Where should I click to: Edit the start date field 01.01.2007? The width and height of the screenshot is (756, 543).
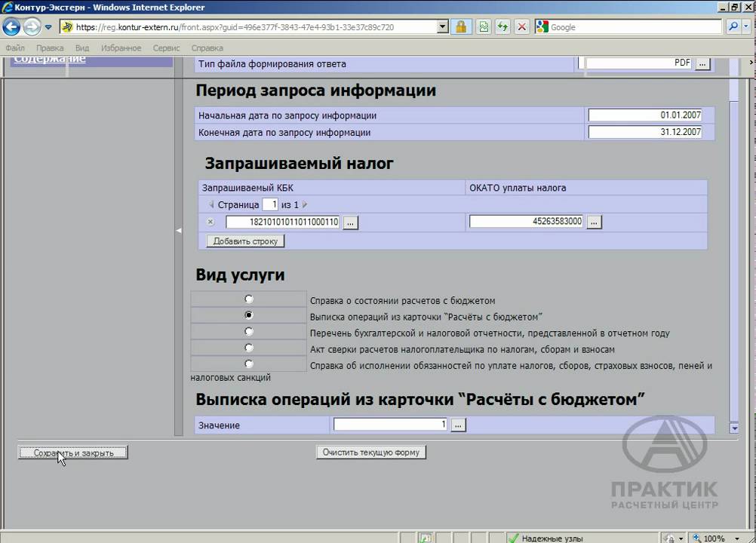coord(644,115)
